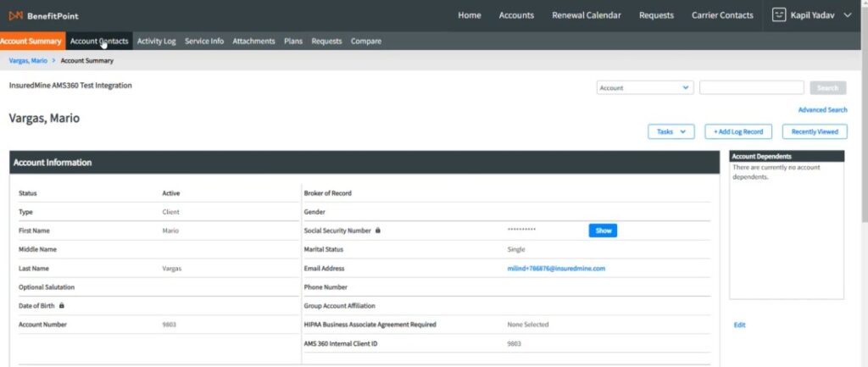Viewport: 868px width, 367px height.
Task: Go to the Attachments tab
Action: (253, 41)
